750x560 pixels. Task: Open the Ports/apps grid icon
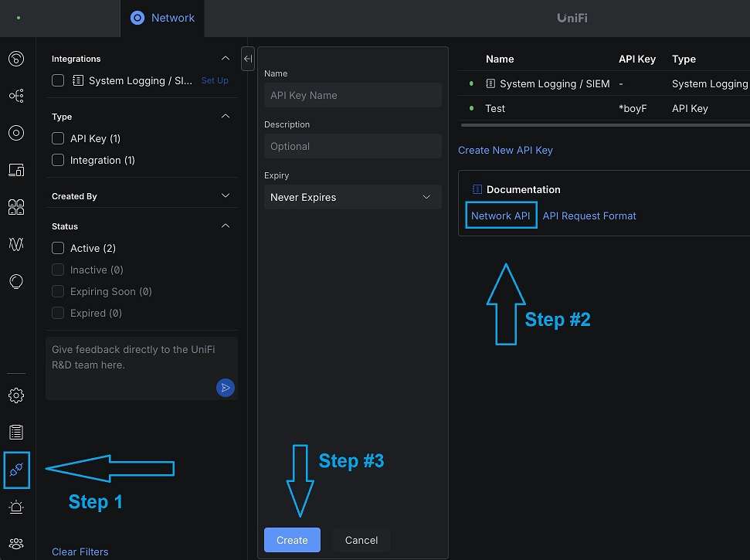pyautogui.click(x=16, y=207)
